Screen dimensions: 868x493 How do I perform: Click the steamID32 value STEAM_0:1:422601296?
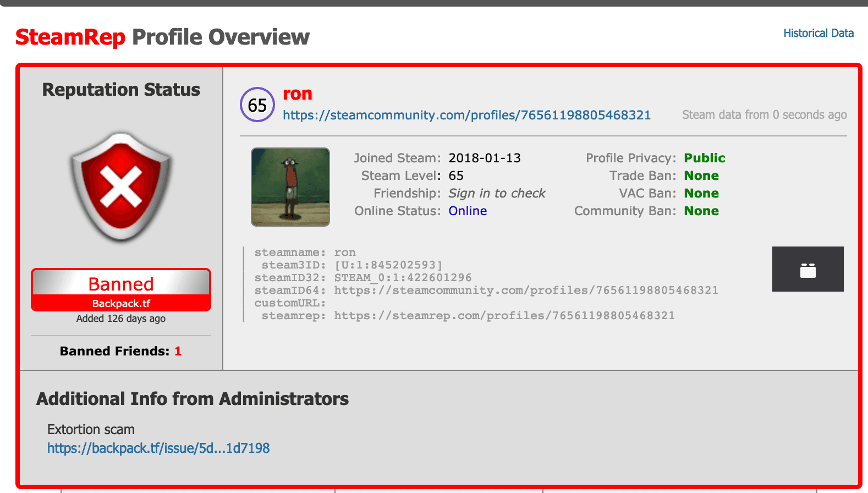tap(403, 277)
